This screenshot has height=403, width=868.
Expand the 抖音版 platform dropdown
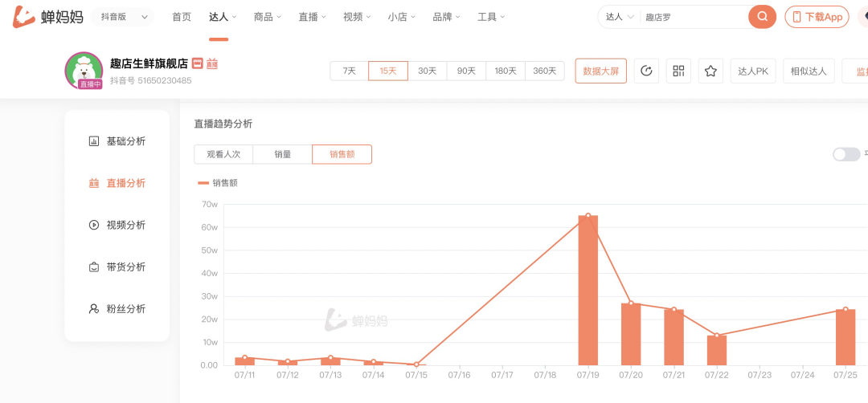point(121,17)
